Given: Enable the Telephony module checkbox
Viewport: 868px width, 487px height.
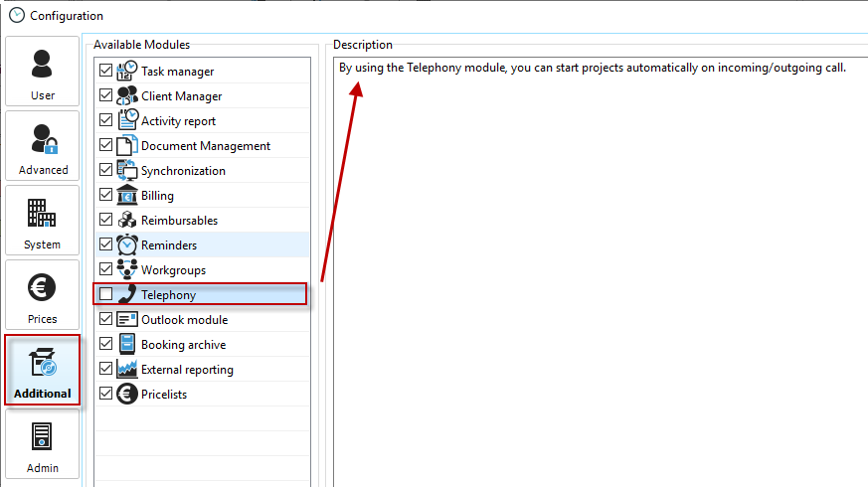Looking at the screenshot, I should pos(105,295).
